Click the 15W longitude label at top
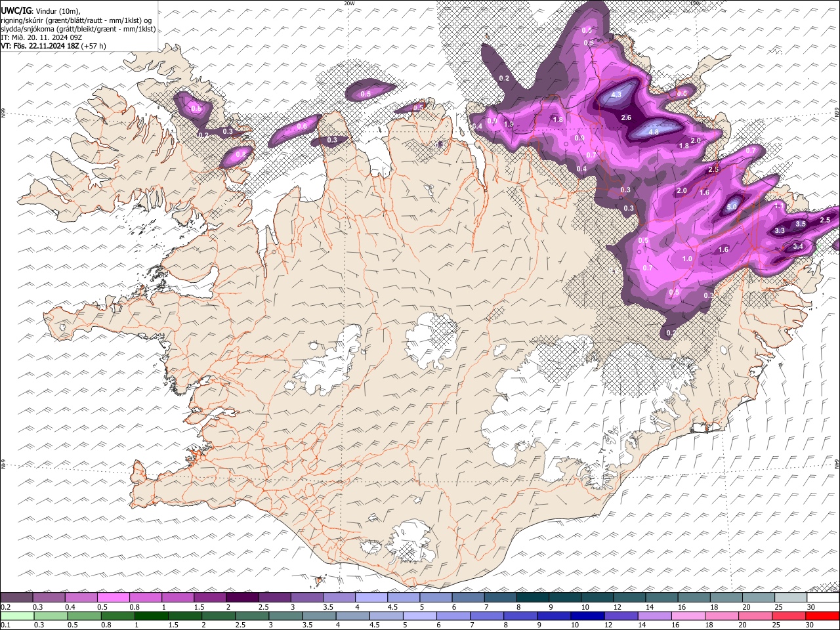Image resolution: width=840 pixels, height=630 pixels. [696, 3]
